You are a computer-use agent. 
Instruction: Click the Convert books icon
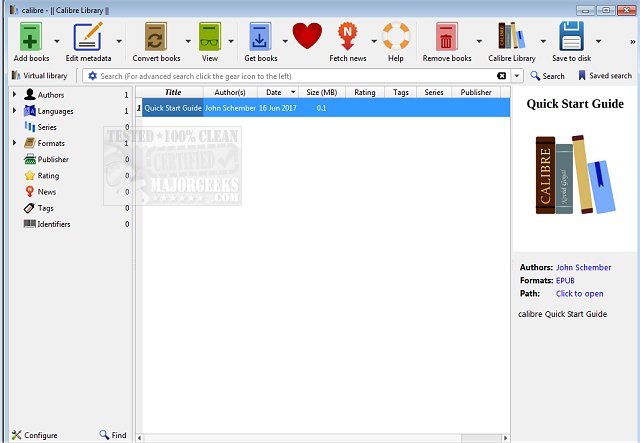[x=156, y=38]
